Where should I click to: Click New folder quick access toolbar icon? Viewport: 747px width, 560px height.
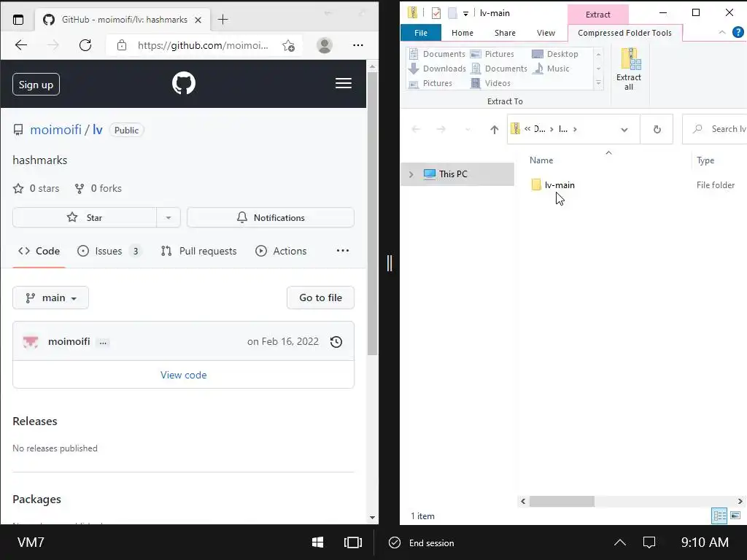click(452, 13)
